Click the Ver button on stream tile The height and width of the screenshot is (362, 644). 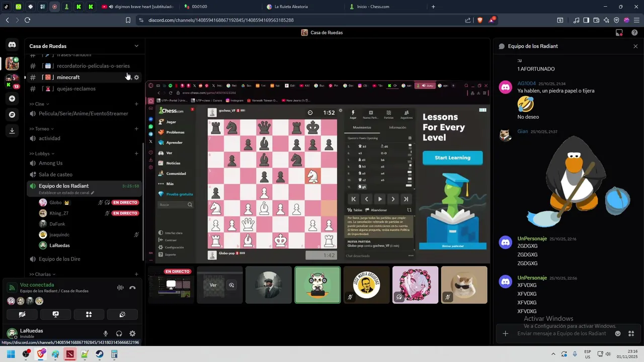[x=213, y=285]
